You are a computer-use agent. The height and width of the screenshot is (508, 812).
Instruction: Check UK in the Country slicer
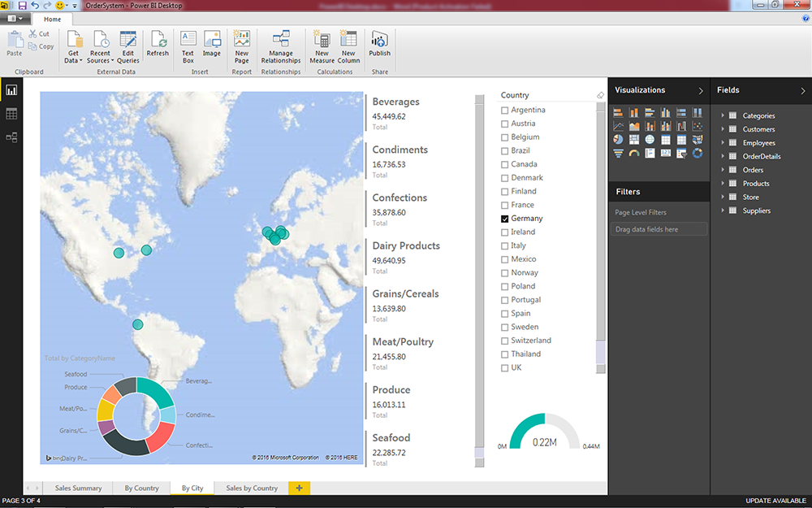[504, 368]
